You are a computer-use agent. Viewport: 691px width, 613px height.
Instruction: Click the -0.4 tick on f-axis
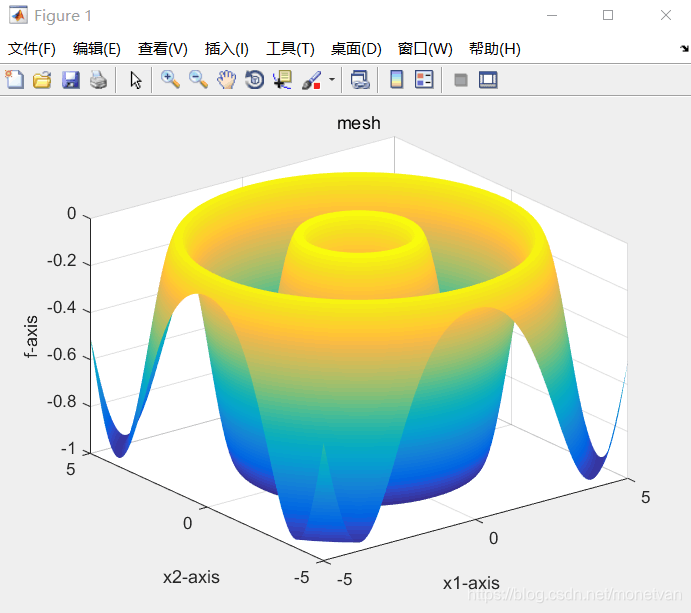(x=62, y=308)
